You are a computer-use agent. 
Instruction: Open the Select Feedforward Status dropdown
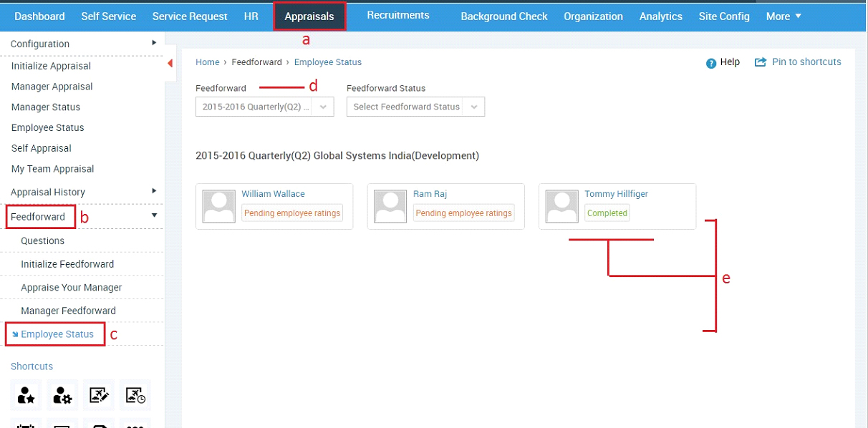[x=415, y=107]
